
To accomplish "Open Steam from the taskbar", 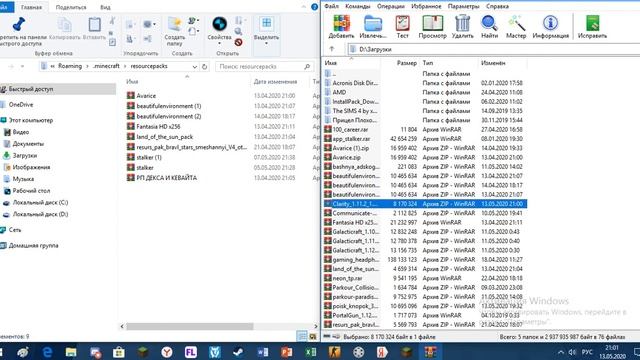I will tap(238, 352).
